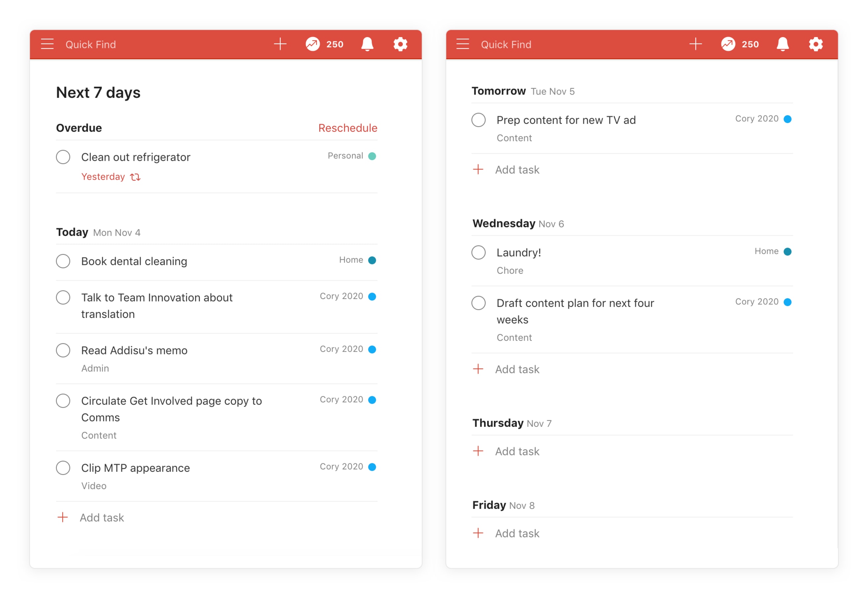
Task: Open the settings gear in the right panel
Action: 816,44
